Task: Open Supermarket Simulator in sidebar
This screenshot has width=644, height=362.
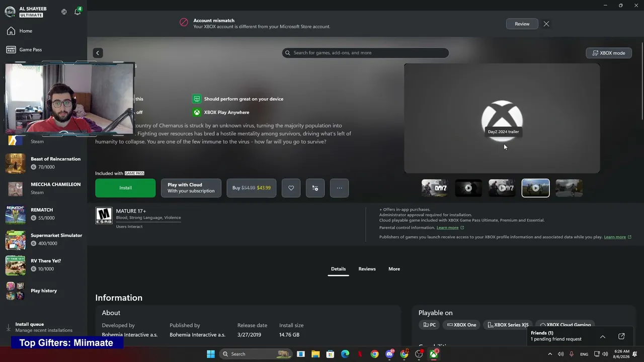Action: pyautogui.click(x=44, y=239)
